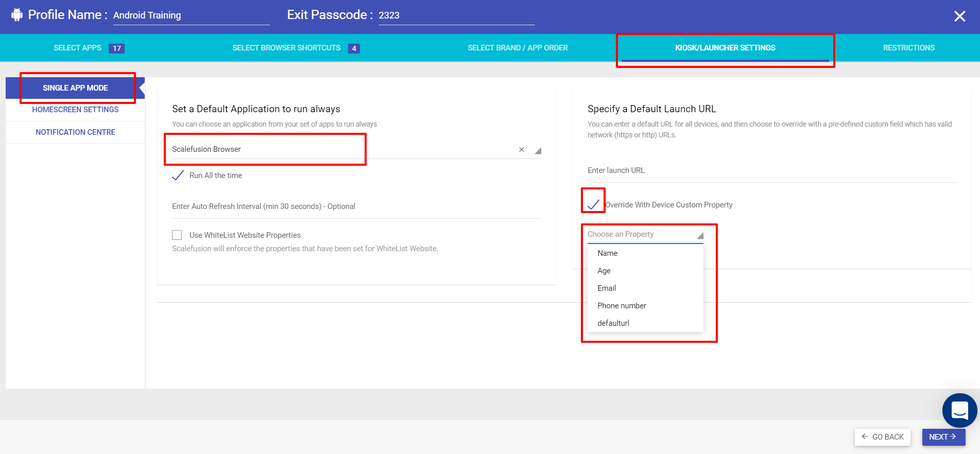The height and width of the screenshot is (454, 980).
Task: Open the Choose an Property dropdown
Action: (x=645, y=235)
